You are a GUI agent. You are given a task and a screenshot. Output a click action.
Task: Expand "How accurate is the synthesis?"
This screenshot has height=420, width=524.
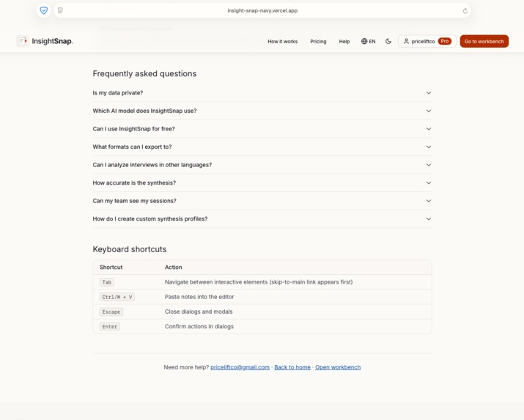point(262,183)
